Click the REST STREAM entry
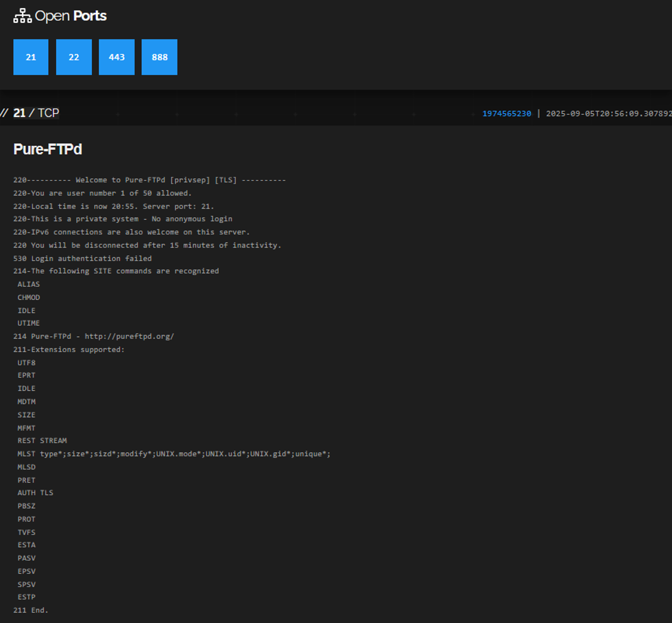 [x=42, y=440]
